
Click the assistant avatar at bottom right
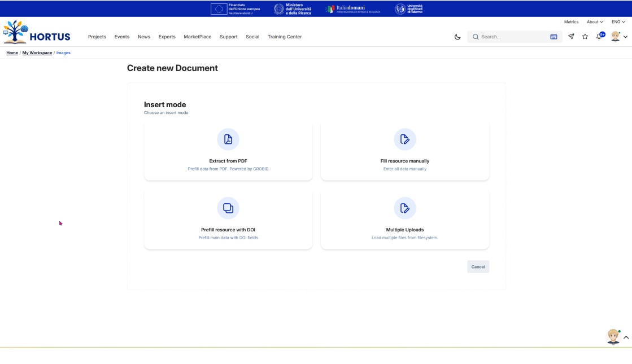pos(613,336)
